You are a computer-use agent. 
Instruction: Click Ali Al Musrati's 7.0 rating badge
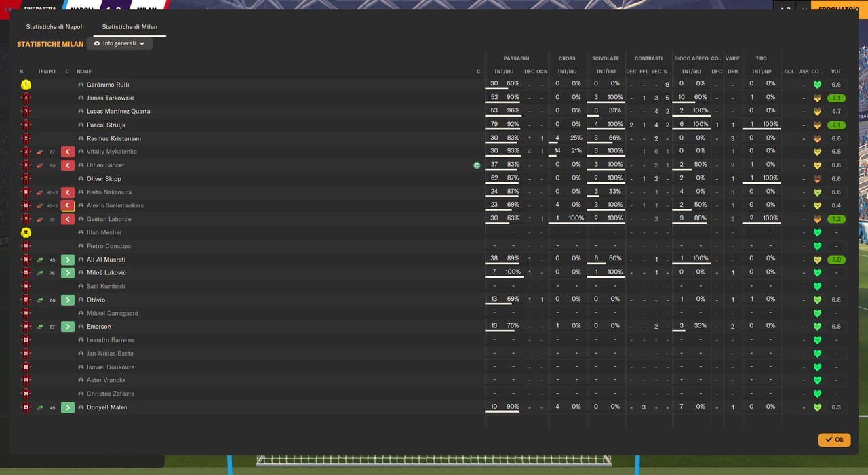(x=836, y=260)
